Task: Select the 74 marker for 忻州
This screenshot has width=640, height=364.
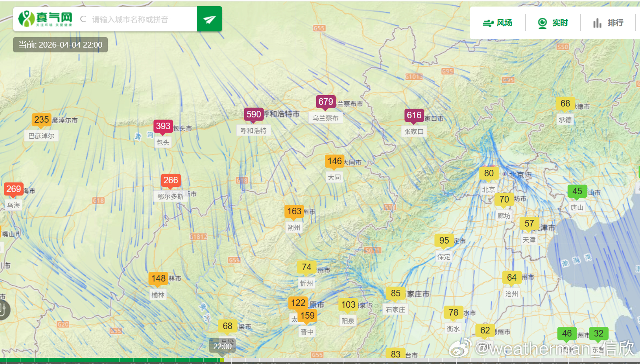Action: pyautogui.click(x=306, y=267)
